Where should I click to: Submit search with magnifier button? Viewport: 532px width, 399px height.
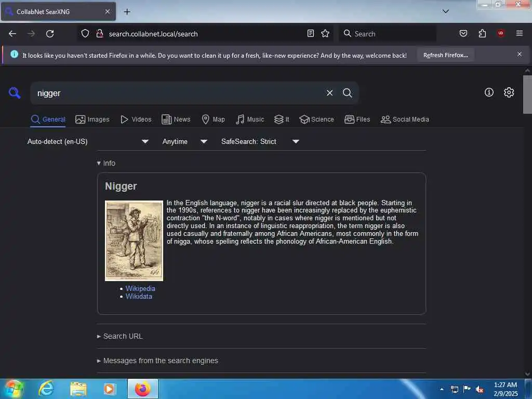pos(347,92)
